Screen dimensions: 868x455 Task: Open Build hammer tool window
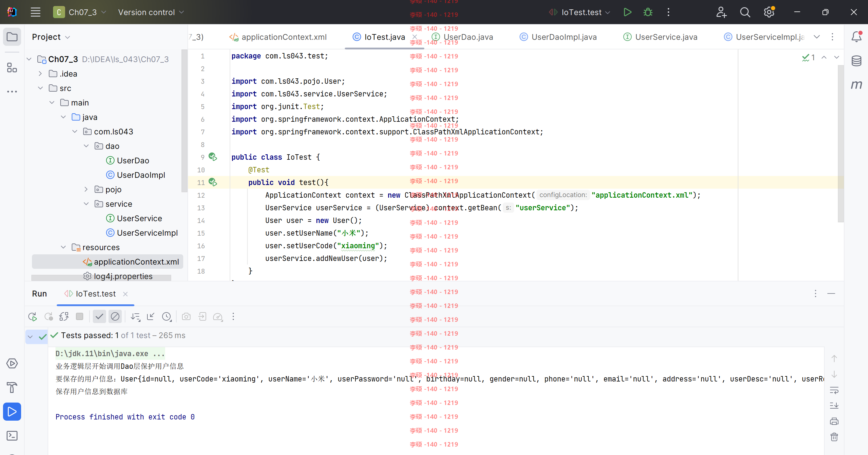[x=12, y=387]
